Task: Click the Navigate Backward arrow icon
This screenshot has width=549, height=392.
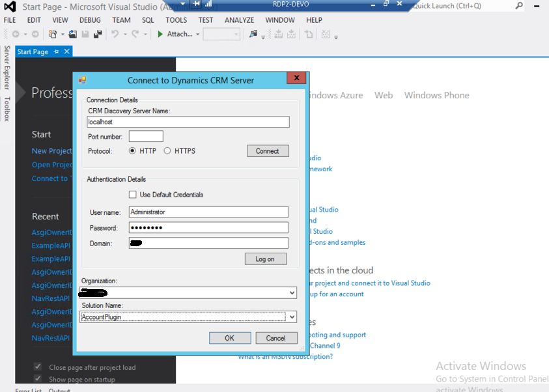Action: (16, 34)
